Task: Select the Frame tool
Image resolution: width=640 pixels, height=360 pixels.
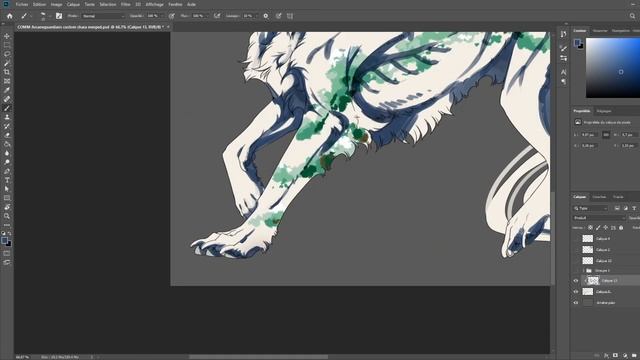Action: (7, 81)
